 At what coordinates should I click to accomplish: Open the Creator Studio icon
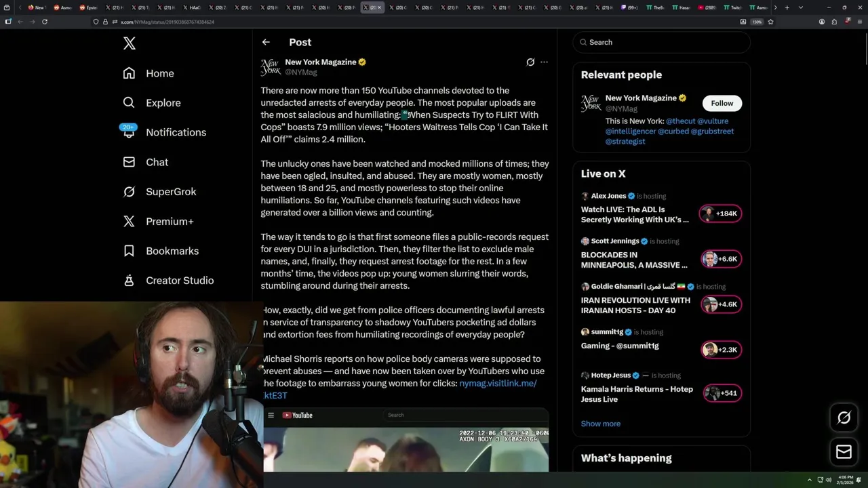129,280
